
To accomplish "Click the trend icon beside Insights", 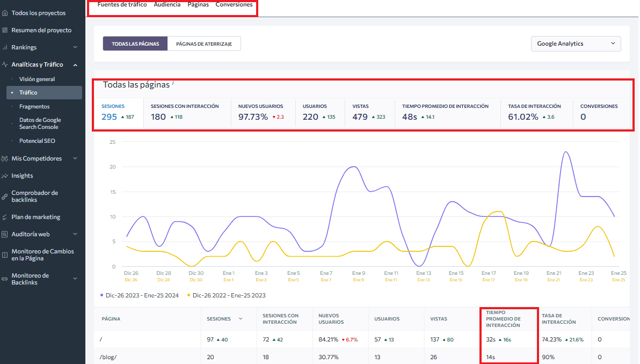I will pyautogui.click(x=5, y=176).
